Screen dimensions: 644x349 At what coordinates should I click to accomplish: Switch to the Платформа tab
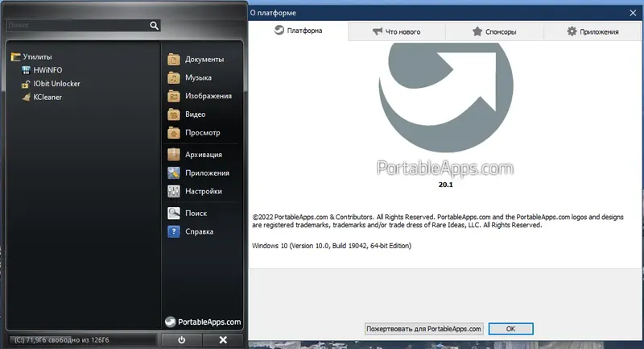click(x=299, y=31)
